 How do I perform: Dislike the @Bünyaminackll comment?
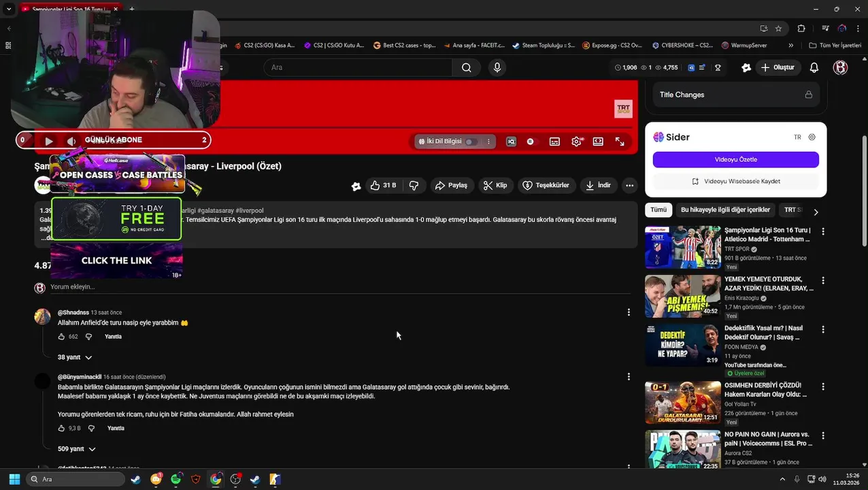91,429
